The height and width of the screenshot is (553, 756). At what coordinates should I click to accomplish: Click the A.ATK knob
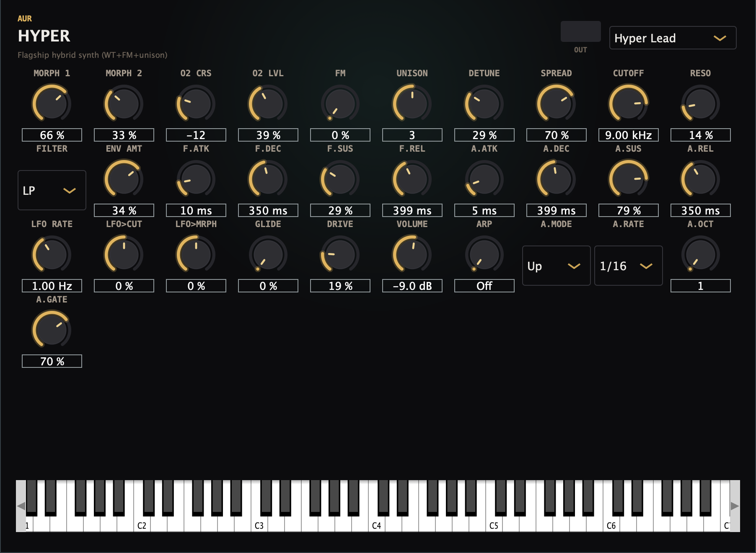click(484, 178)
